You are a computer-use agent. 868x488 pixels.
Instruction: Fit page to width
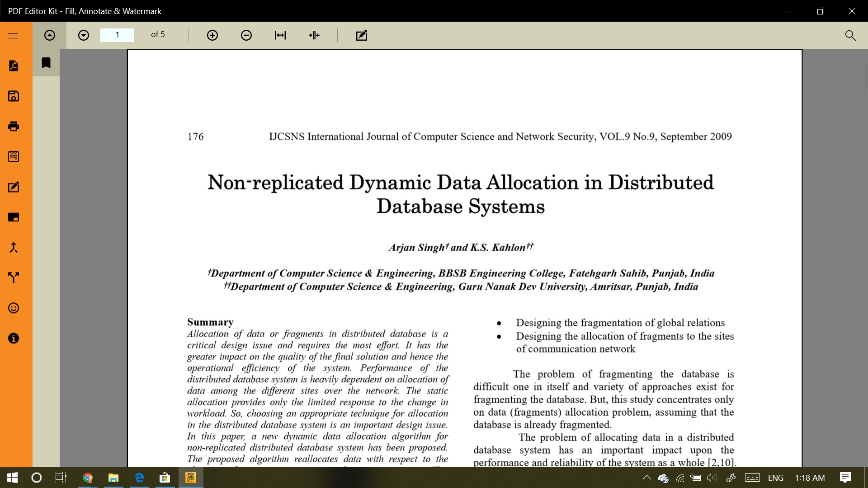tap(280, 35)
